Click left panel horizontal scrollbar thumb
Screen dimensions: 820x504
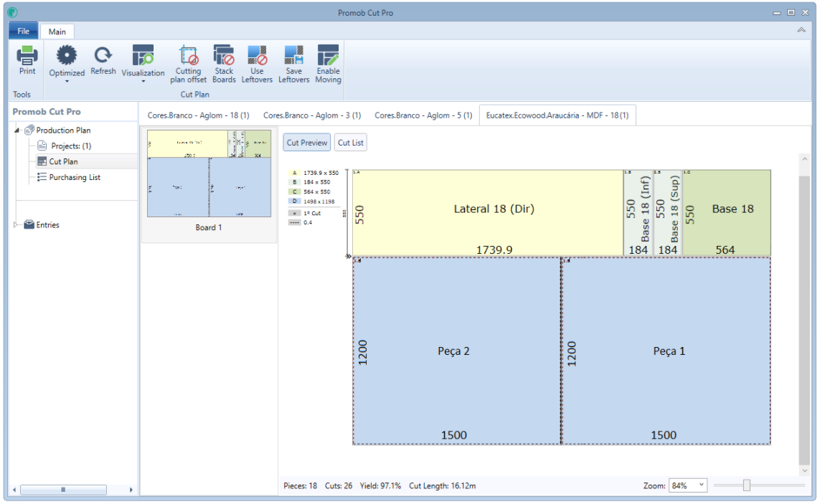point(63,490)
